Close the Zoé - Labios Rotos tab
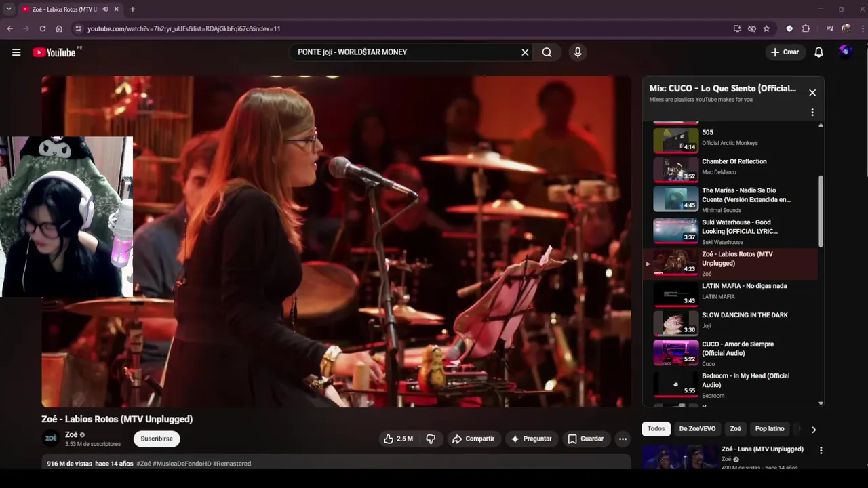Screen dimensions: 868x488 tap(116, 9)
